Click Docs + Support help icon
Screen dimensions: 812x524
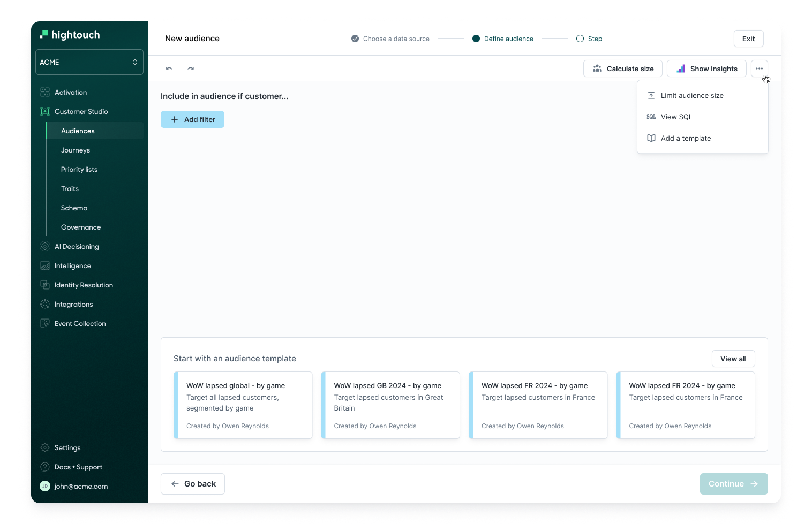click(x=45, y=467)
